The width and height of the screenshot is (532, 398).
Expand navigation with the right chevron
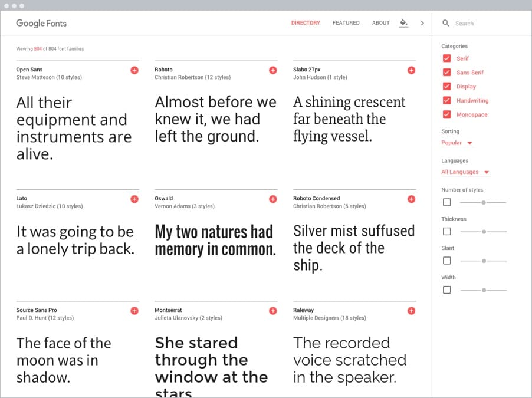(422, 23)
